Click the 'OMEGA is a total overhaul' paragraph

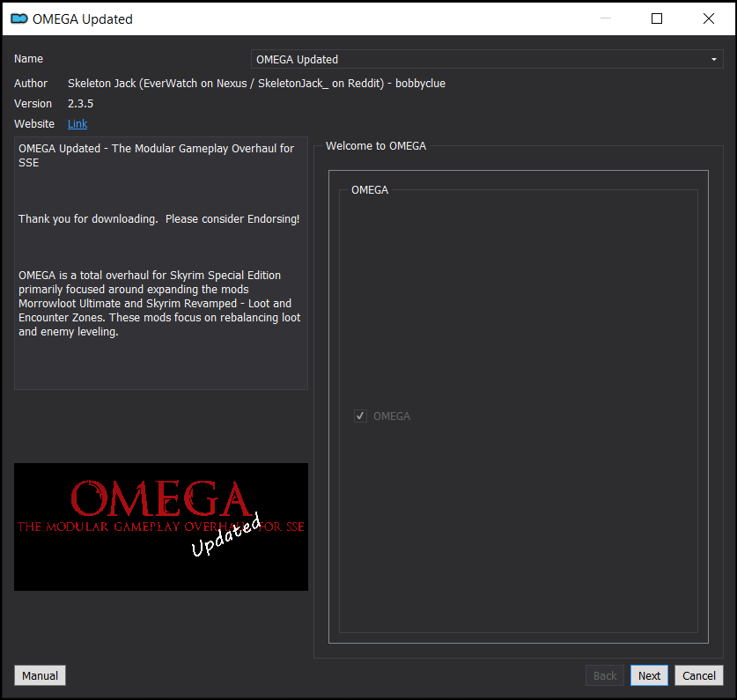pos(159,303)
